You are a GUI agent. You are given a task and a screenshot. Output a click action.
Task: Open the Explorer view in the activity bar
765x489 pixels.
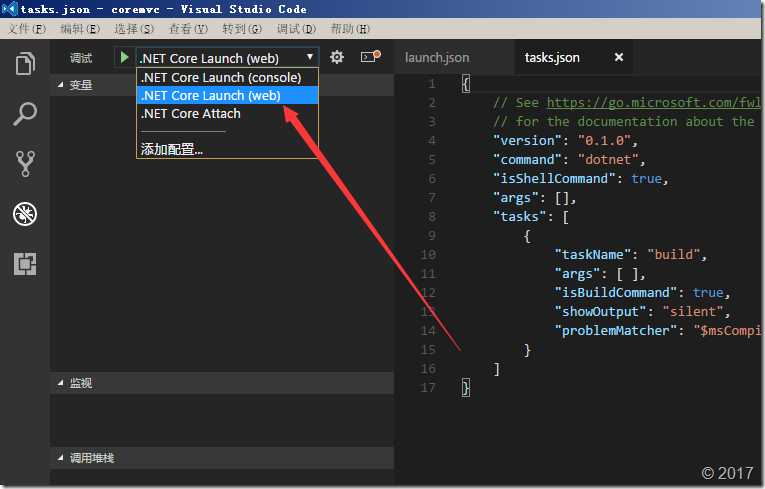click(25, 63)
